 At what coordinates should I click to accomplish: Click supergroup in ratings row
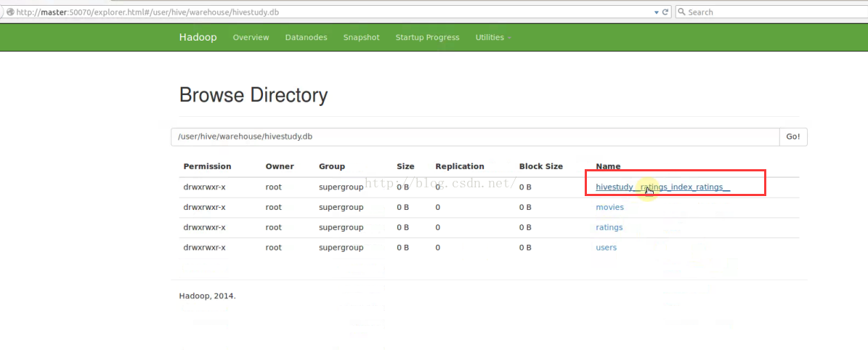coord(341,227)
